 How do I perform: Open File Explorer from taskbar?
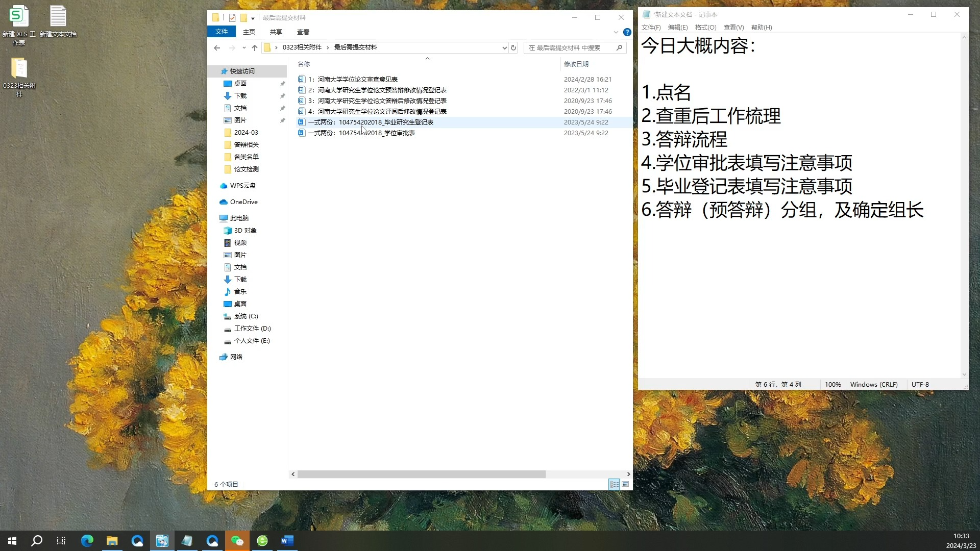(112, 541)
